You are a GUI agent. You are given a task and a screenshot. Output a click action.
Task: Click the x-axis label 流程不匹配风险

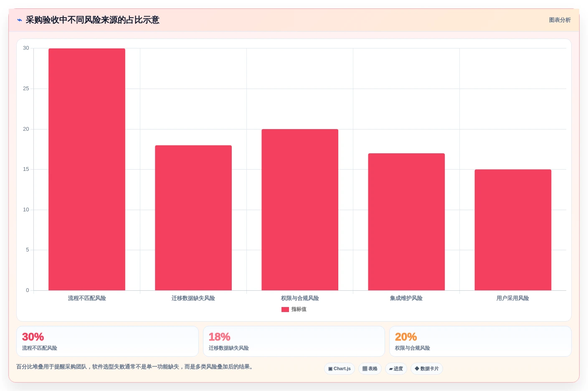[87, 298]
